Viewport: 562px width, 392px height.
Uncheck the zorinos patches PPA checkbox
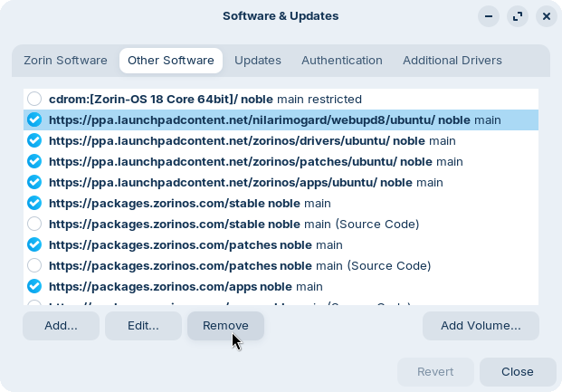click(34, 161)
